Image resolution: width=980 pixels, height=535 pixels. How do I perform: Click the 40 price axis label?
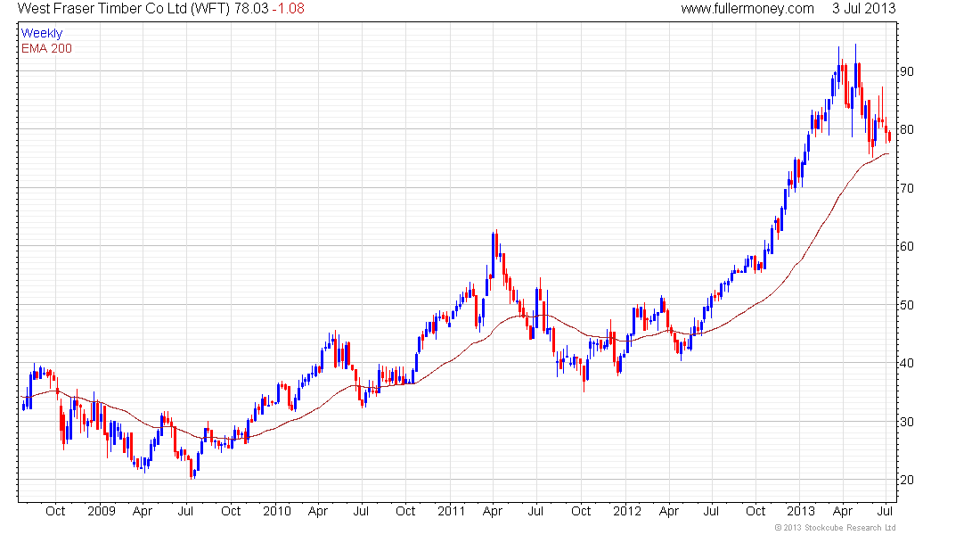(906, 364)
